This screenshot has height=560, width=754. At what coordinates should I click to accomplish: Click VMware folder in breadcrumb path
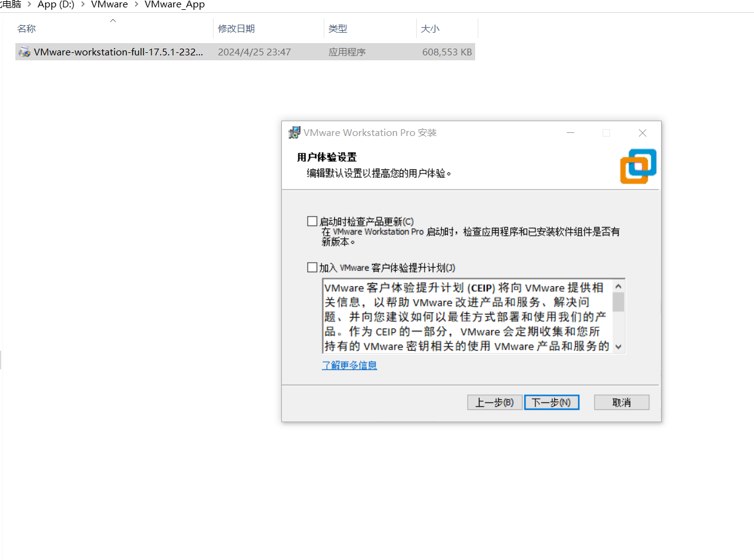click(110, 4)
